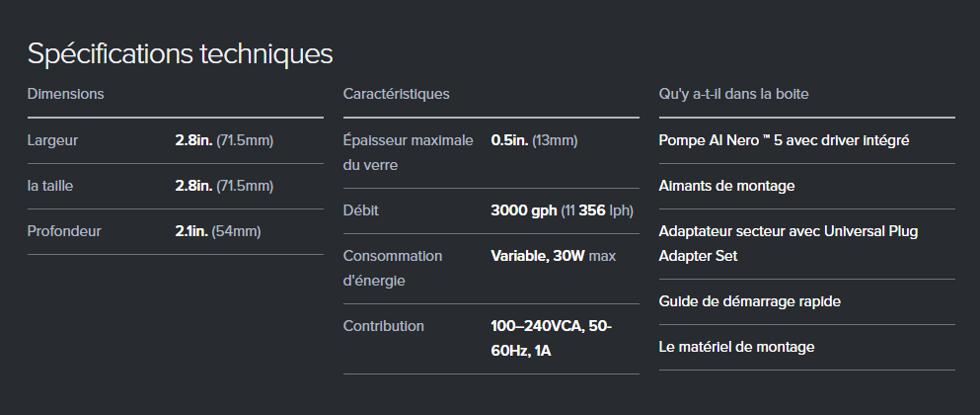Click the 2.1in. (54mm) depth value

(x=218, y=231)
